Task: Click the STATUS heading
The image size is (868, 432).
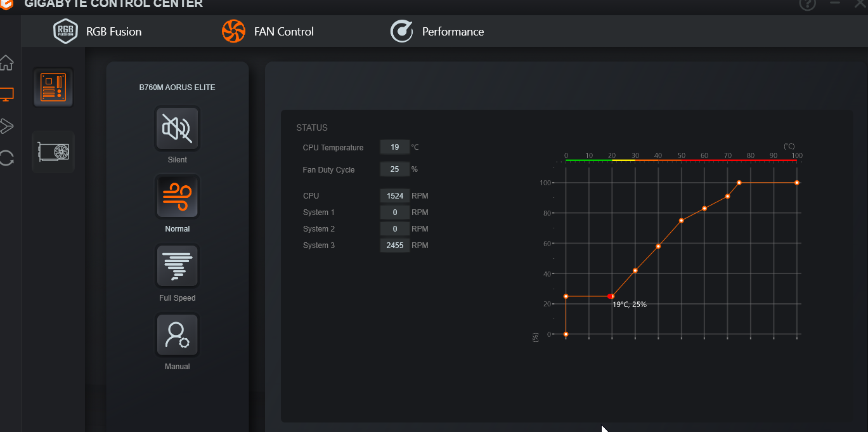Action: [x=312, y=128]
